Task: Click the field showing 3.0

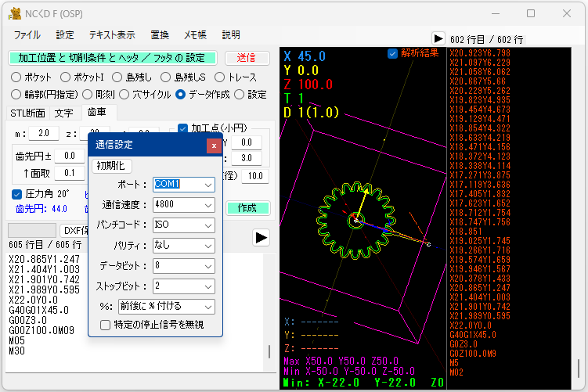Action: pyautogui.click(x=247, y=158)
